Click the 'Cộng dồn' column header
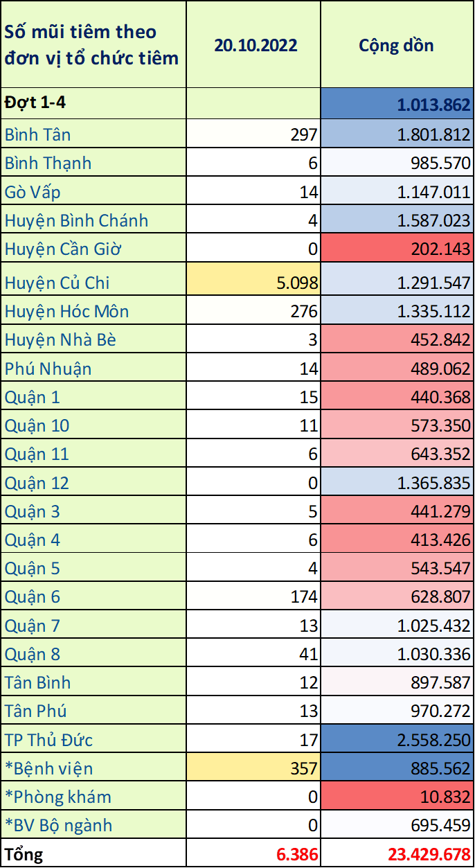 396,46
